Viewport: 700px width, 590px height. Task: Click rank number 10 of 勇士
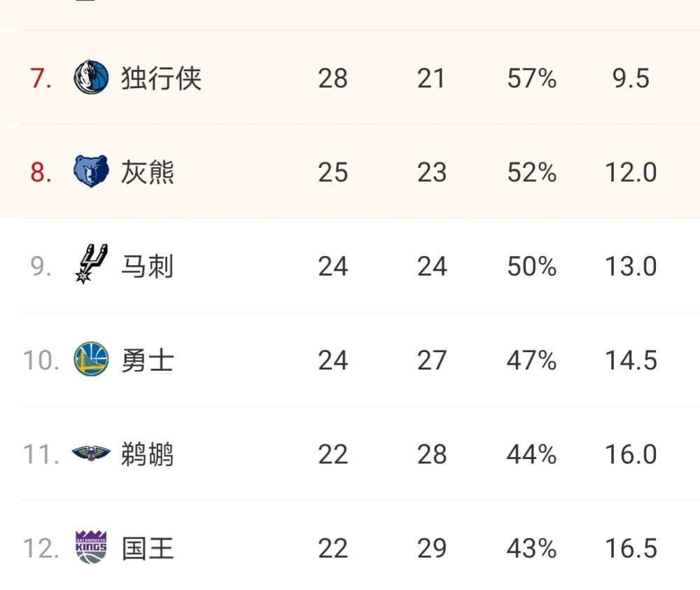(41, 360)
